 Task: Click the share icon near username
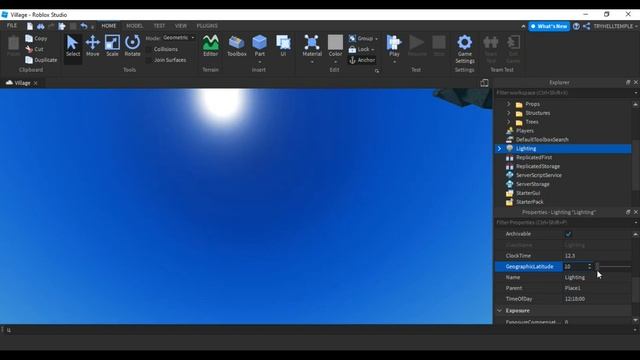click(587, 26)
